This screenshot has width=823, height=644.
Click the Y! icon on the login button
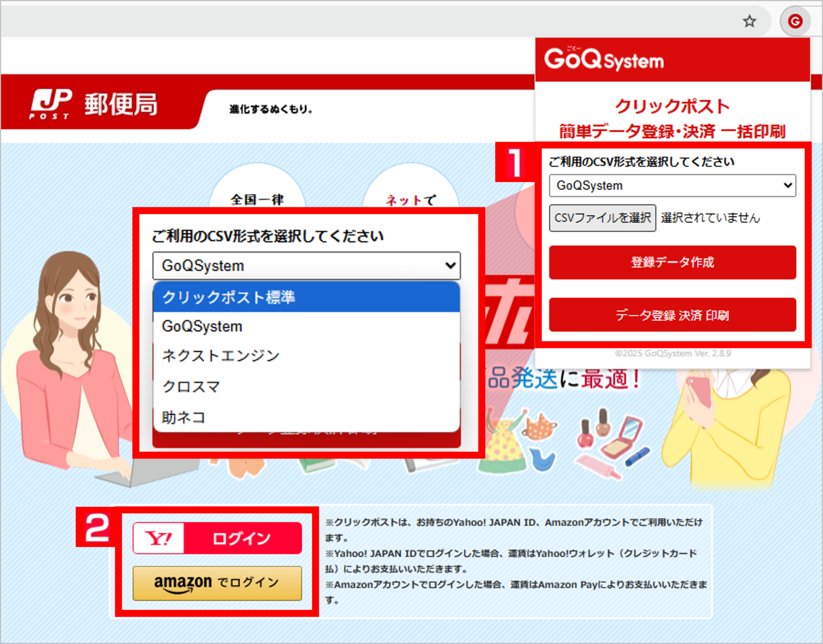point(158,537)
